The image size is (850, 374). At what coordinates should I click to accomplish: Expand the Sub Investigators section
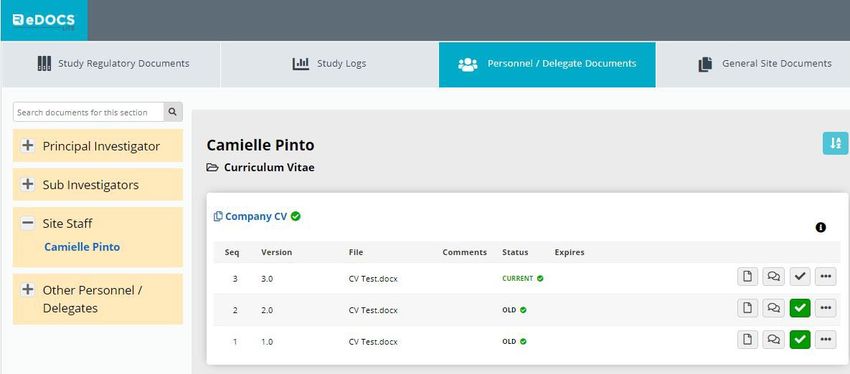point(28,184)
